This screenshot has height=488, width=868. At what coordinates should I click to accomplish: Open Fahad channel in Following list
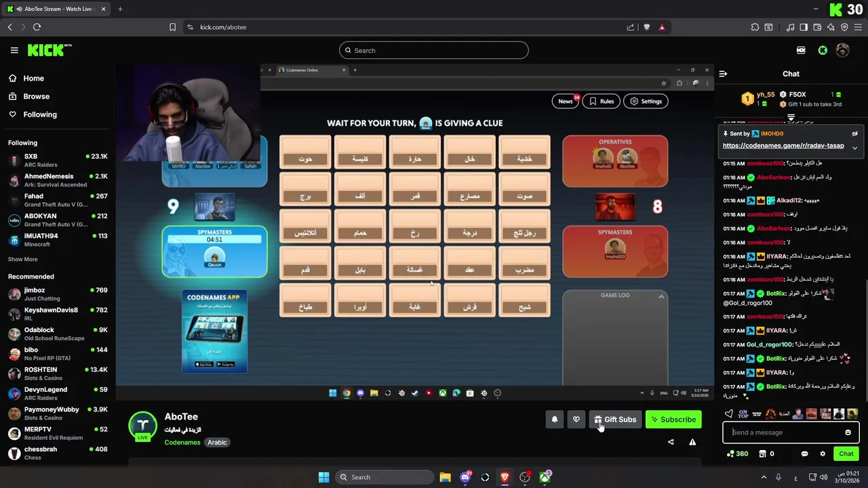58,200
